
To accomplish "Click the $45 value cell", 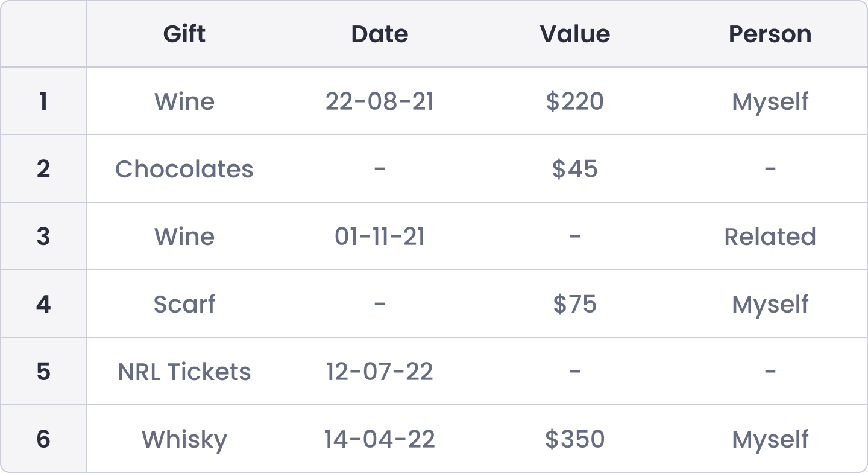I will (x=575, y=168).
